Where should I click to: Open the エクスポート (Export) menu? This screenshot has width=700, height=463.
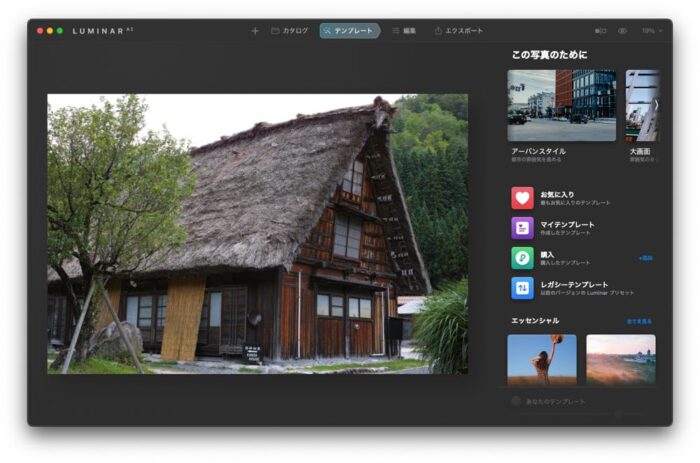458,31
